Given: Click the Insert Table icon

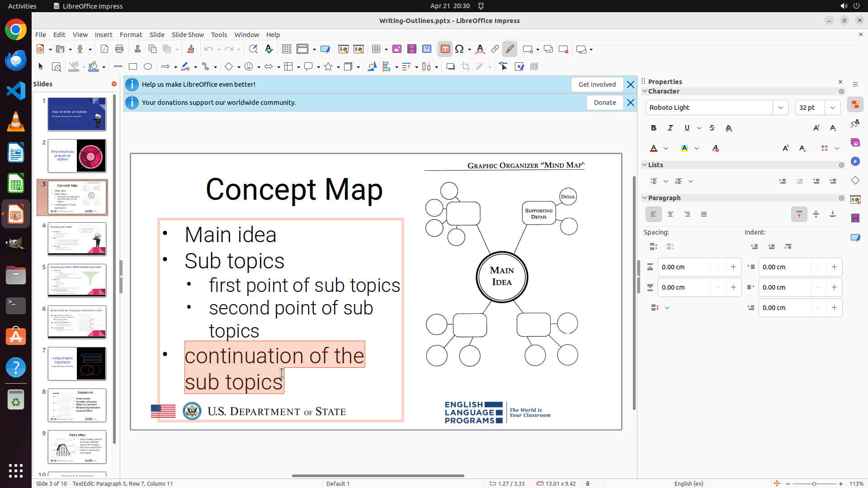Looking at the screenshot, I should (x=376, y=49).
